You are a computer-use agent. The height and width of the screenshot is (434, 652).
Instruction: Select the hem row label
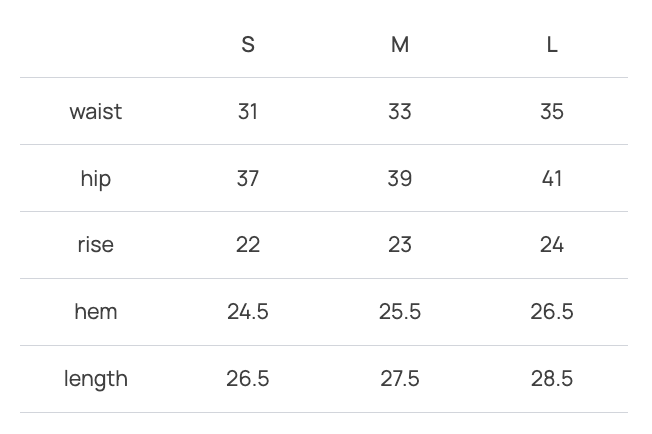pos(96,312)
